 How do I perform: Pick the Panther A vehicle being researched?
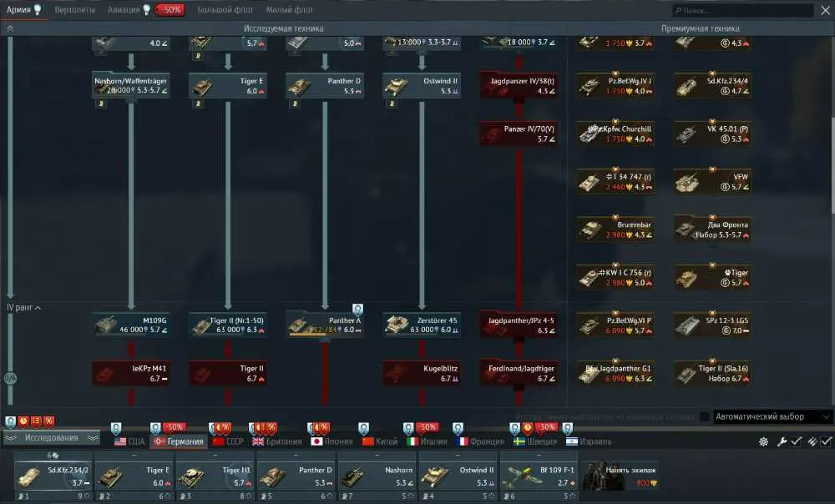tap(326, 325)
